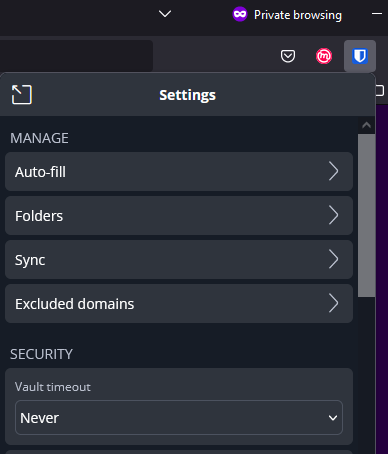Click the settings panel scrollbar thumb
Viewport: 388px width, 454px height.
(x=366, y=215)
